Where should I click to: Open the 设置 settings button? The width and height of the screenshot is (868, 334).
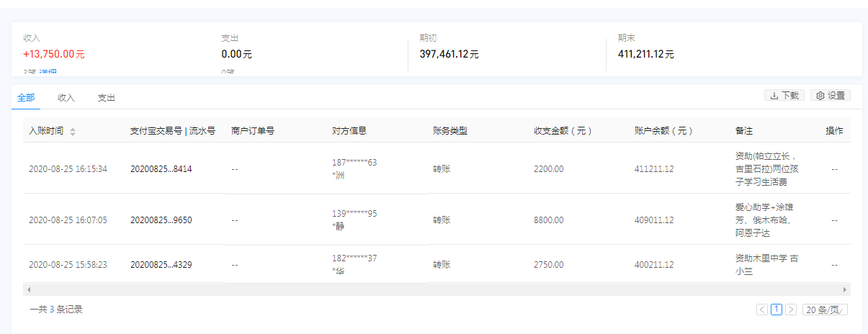[831, 95]
